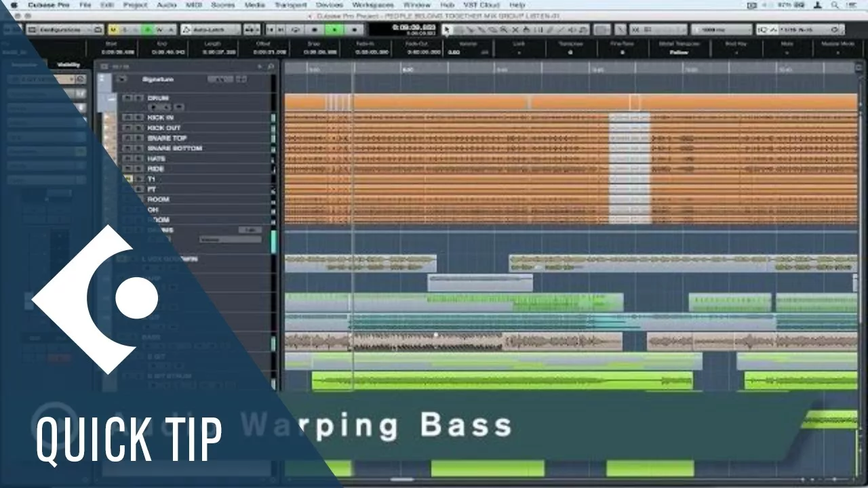868x488 pixels.
Task: Open the Apple menu
Action: pyautogui.click(x=14, y=5)
